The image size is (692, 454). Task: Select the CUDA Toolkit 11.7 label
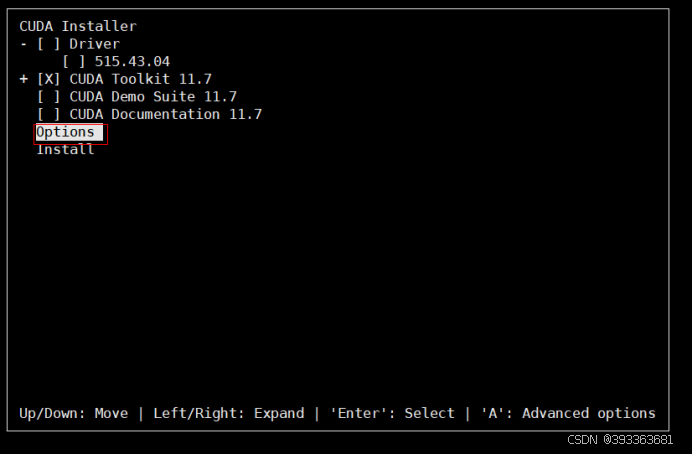[x=141, y=79]
